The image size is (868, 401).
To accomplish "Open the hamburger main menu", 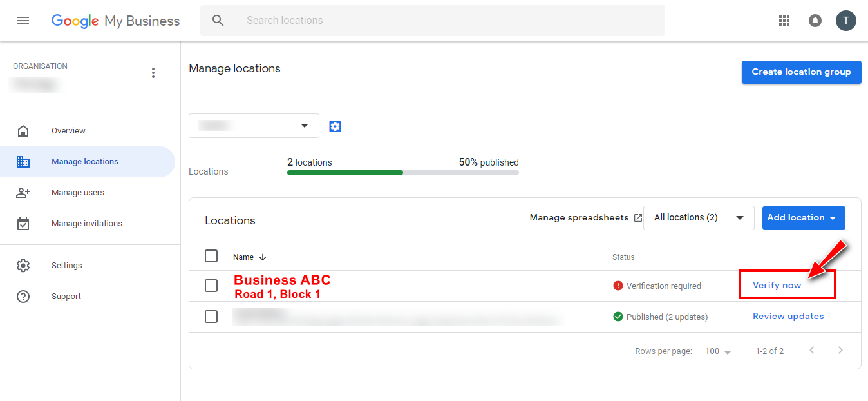I will click(23, 21).
